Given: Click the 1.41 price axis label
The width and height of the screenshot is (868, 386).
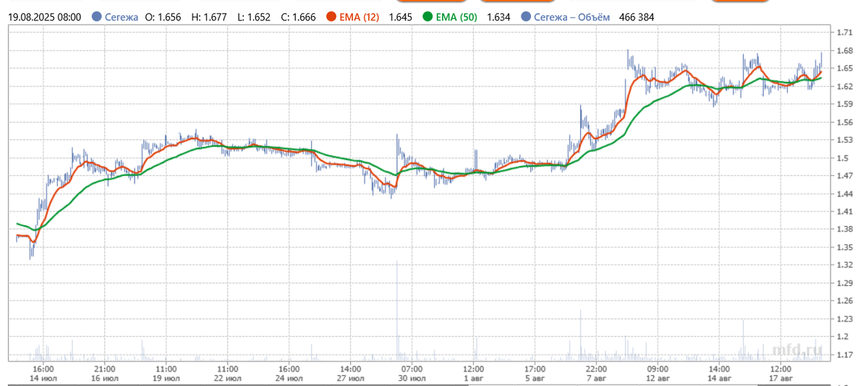Looking at the screenshot, I should click(843, 211).
